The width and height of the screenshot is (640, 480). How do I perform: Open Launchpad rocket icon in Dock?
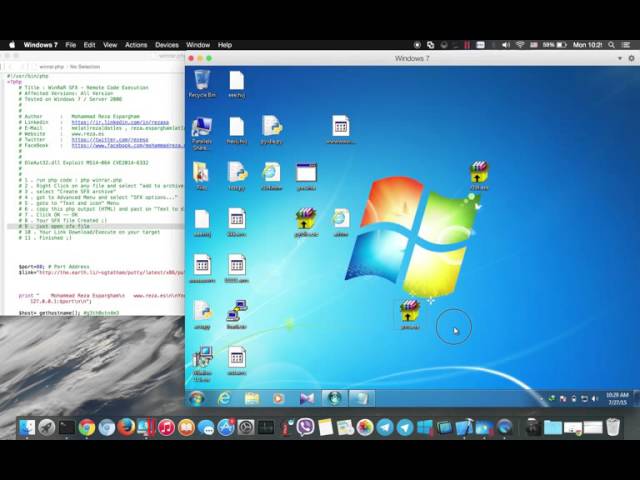click(47, 427)
